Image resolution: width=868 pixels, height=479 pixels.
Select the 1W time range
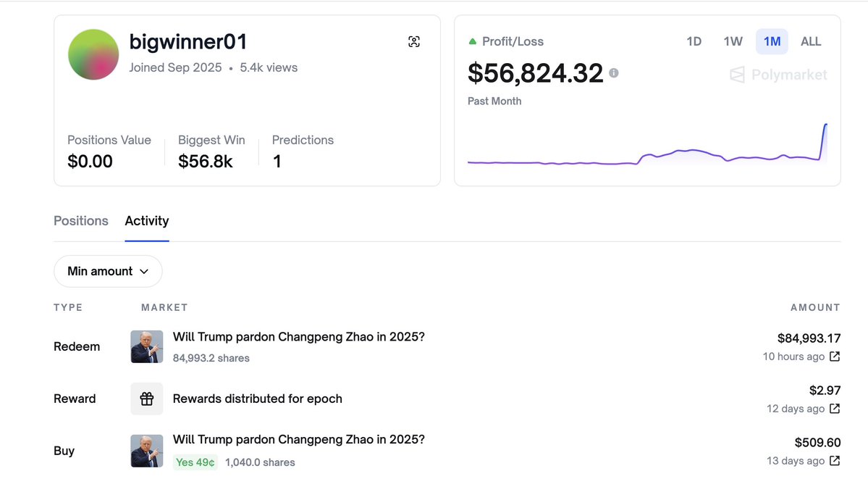point(733,41)
